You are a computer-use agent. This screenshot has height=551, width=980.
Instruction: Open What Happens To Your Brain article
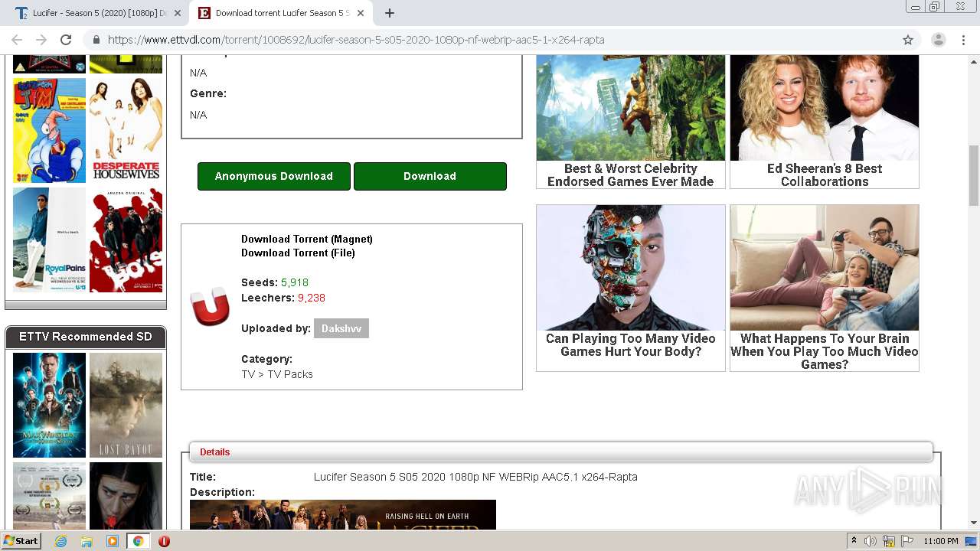[825, 288]
